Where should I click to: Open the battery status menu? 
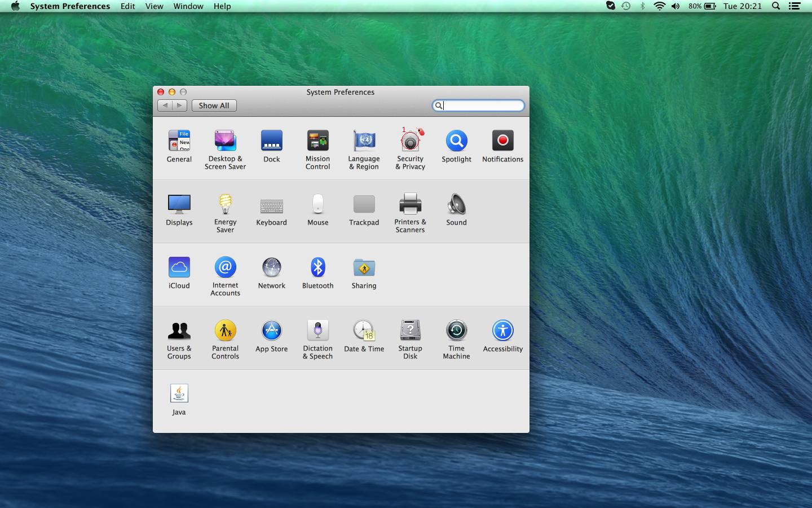pos(702,6)
